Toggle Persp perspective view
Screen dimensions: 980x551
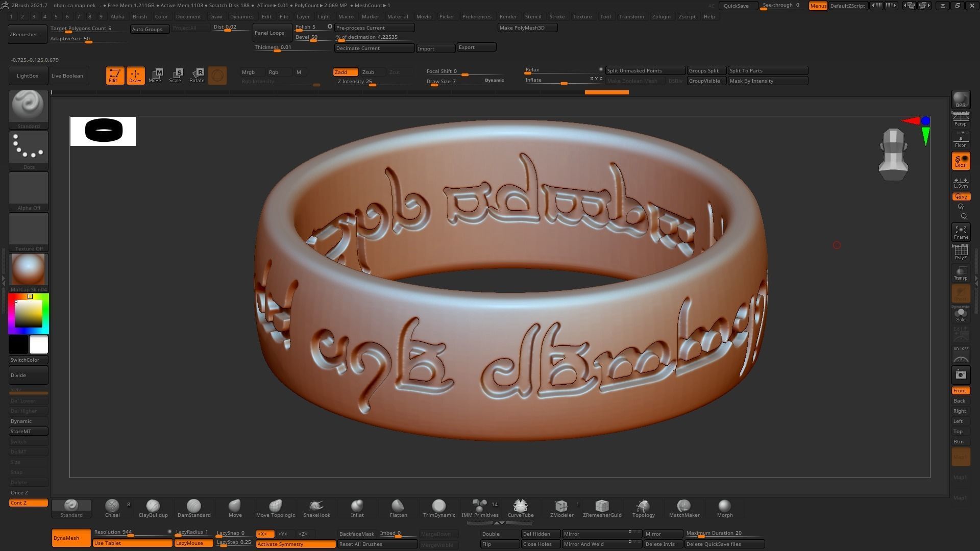tap(961, 119)
